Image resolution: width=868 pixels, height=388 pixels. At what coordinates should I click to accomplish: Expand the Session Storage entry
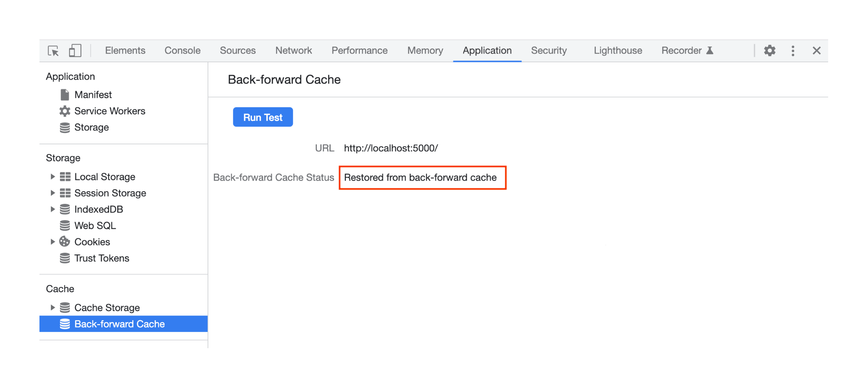click(x=53, y=193)
